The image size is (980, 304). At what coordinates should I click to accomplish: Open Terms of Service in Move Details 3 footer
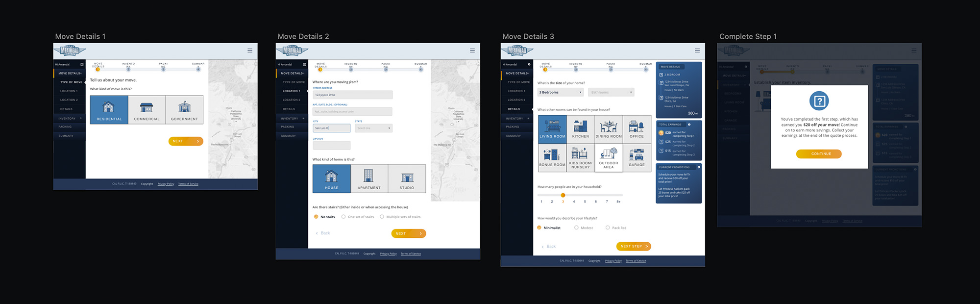click(x=636, y=261)
